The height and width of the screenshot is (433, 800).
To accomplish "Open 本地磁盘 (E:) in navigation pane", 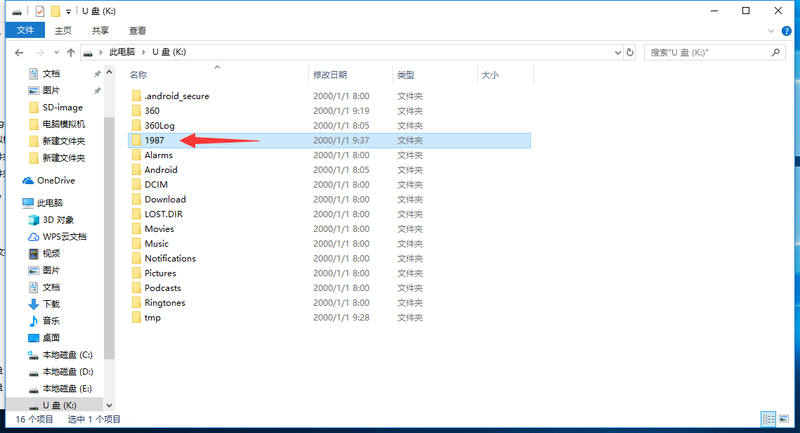I will coord(67,389).
